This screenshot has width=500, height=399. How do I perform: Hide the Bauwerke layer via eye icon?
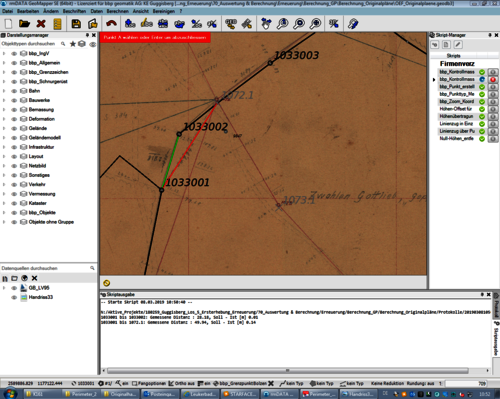pos(14,100)
